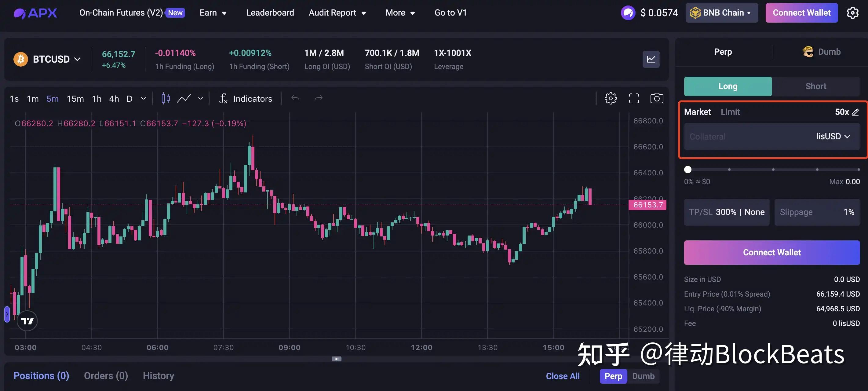868x391 pixels.
Task: Click the undo arrow in chart toolbar
Action: pos(295,98)
